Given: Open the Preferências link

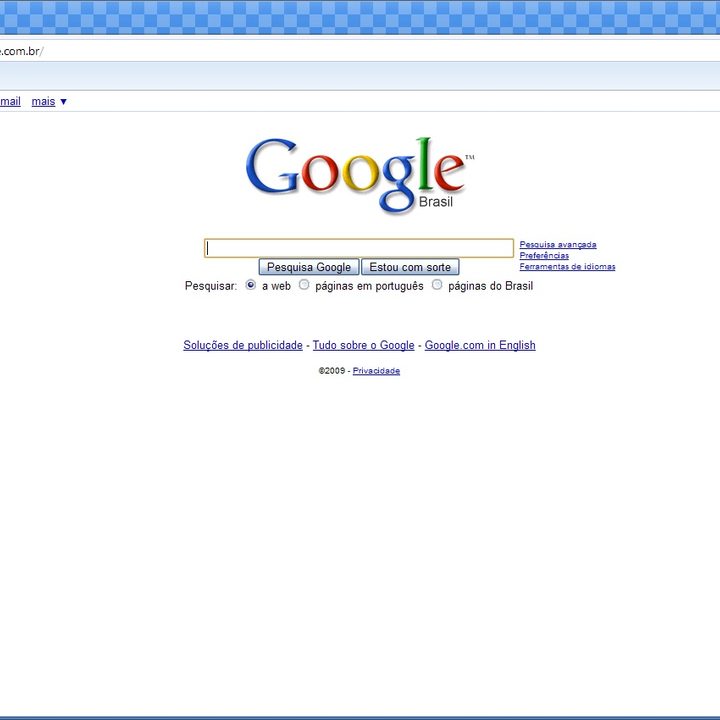Looking at the screenshot, I should pyautogui.click(x=544, y=255).
